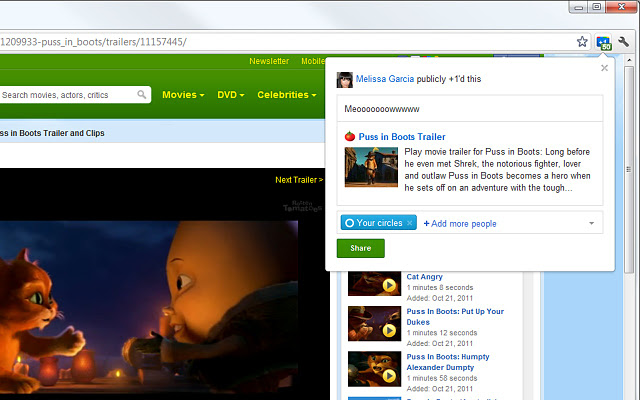Click the search magnifier icon
Image resolution: width=640 pixels, height=400 pixels.
pos(142,95)
